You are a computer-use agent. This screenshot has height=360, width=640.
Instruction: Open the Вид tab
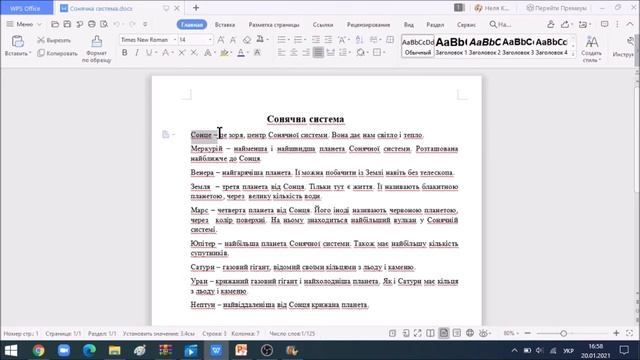tap(409, 24)
